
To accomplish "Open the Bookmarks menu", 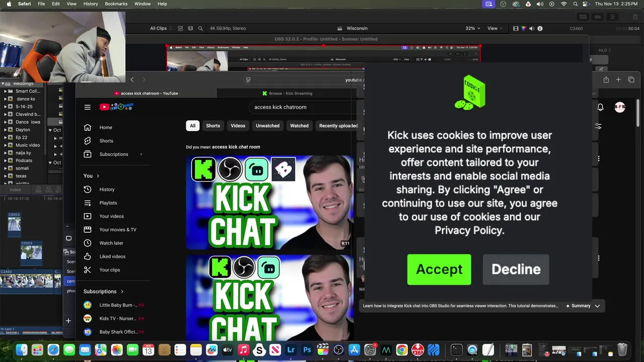I will (116, 4).
